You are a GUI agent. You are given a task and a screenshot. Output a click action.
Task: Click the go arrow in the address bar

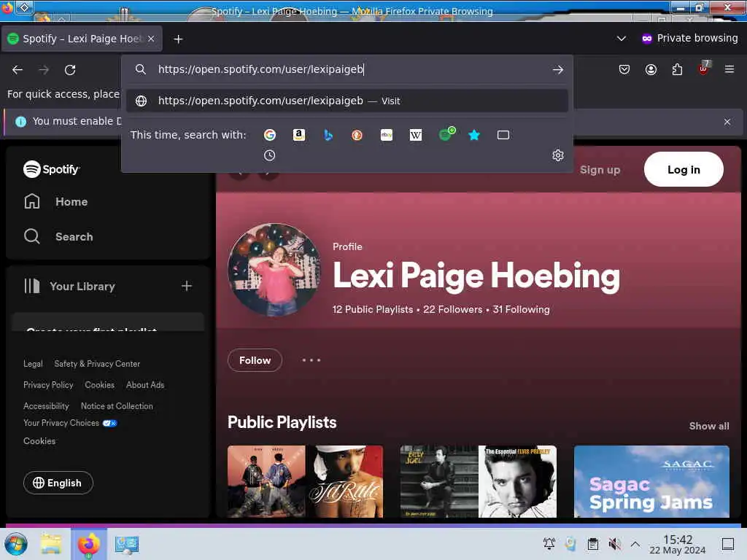coord(558,70)
